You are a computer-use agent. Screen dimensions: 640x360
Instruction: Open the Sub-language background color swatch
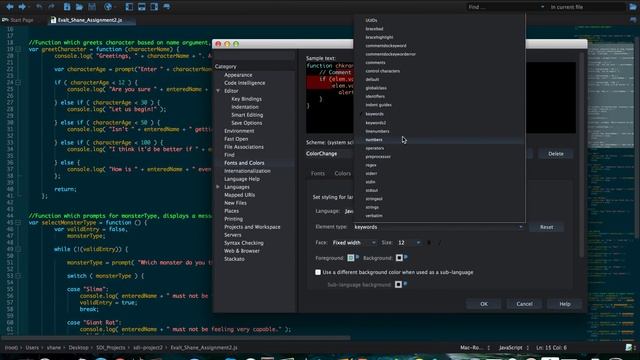click(x=398, y=284)
